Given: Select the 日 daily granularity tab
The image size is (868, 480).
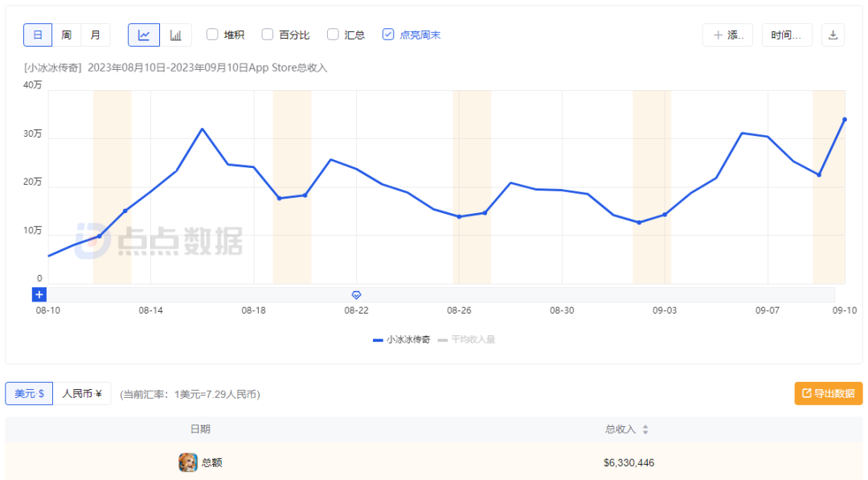Looking at the screenshot, I should [x=38, y=35].
